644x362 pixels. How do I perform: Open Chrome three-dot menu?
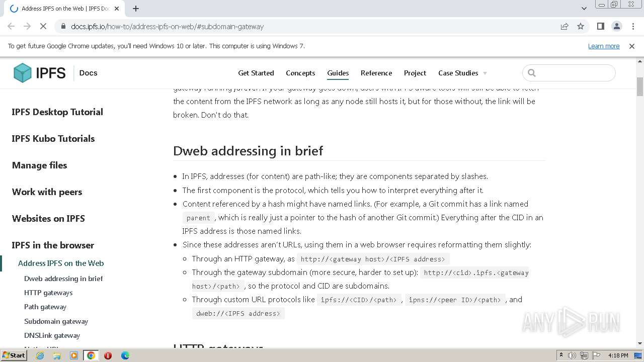pyautogui.click(x=633, y=27)
